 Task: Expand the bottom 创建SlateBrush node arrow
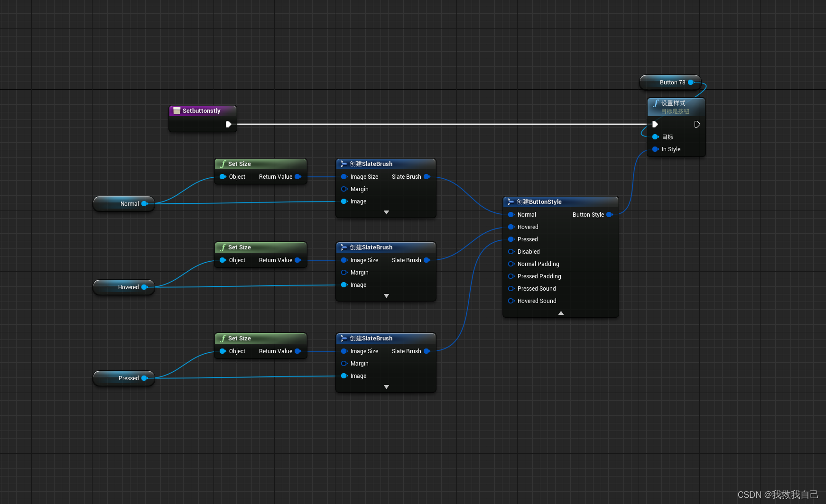(x=386, y=386)
